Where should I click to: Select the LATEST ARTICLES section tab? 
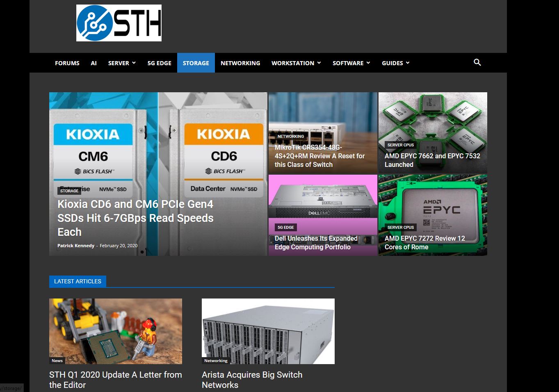tap(78, 281)
